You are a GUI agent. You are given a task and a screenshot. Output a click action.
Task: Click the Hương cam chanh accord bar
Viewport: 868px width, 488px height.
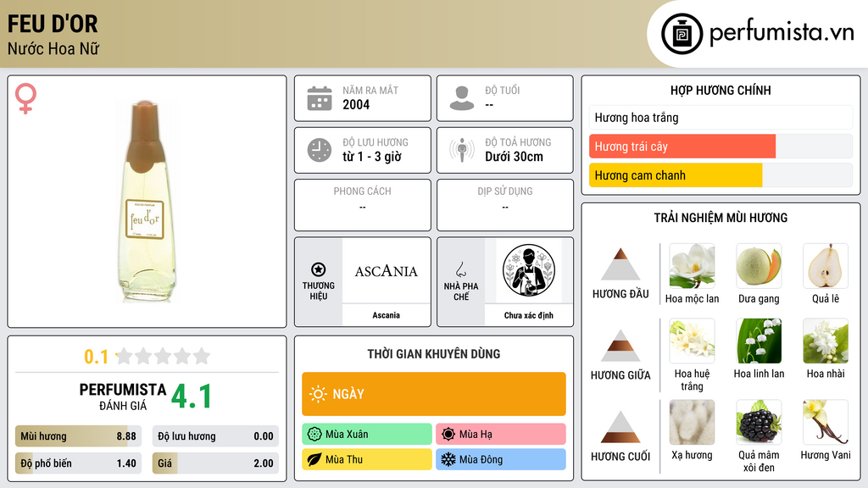(721, 175)
